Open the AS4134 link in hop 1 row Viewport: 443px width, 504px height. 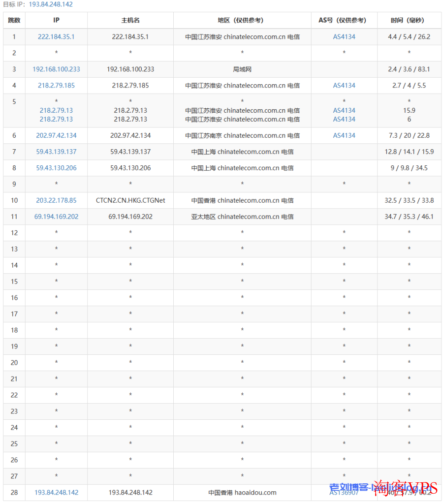(344, 36)
